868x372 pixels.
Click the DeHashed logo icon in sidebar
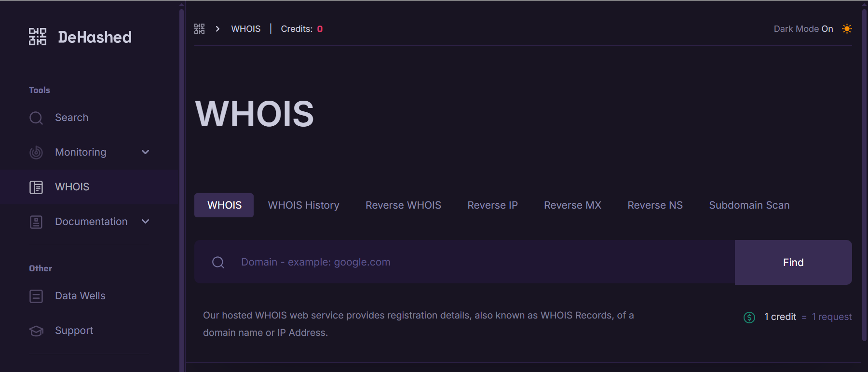click(x=38, y=37)
